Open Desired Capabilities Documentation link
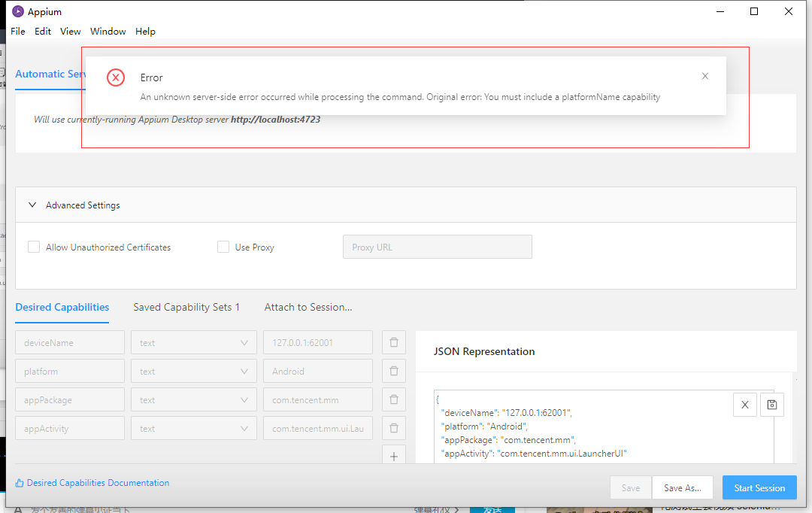 98,483
